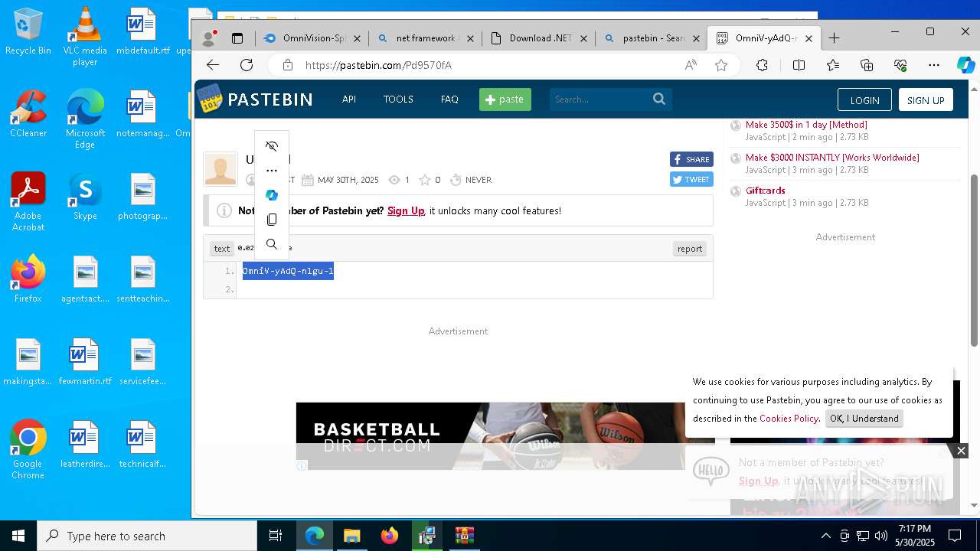
Task: Open Edge Collections icon
Action: pyautogui.click(x=867, y=65)
